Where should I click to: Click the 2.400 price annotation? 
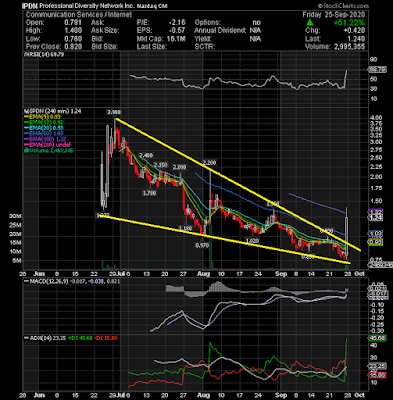click(x=146, y=155)
